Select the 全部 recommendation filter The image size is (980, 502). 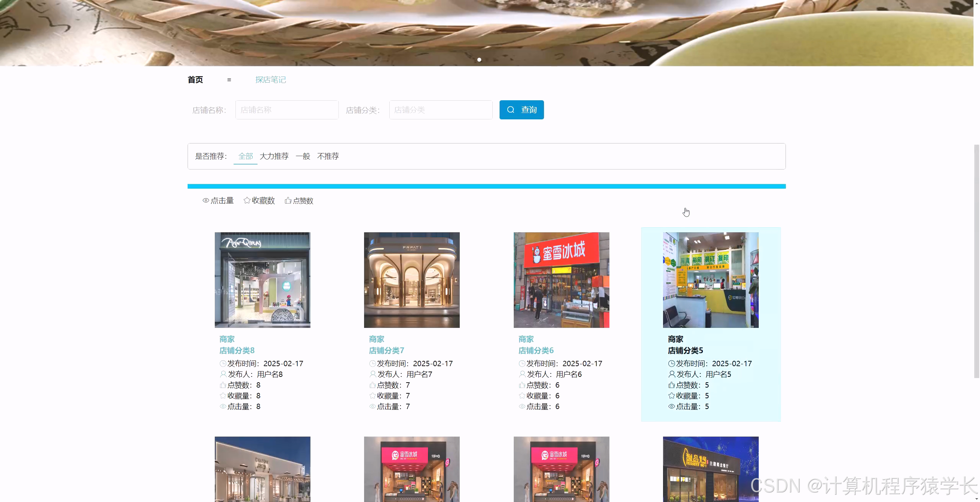tap(245, 156)
